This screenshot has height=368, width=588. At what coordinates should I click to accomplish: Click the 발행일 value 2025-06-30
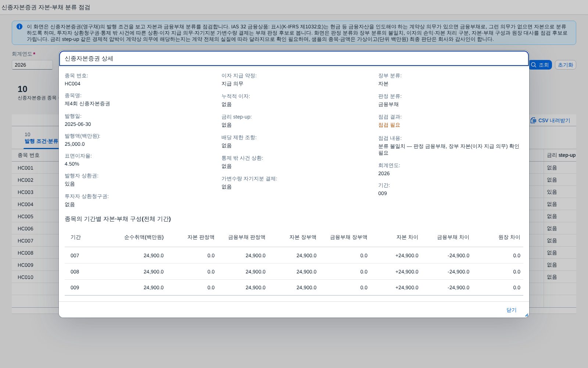click(78, 124)
